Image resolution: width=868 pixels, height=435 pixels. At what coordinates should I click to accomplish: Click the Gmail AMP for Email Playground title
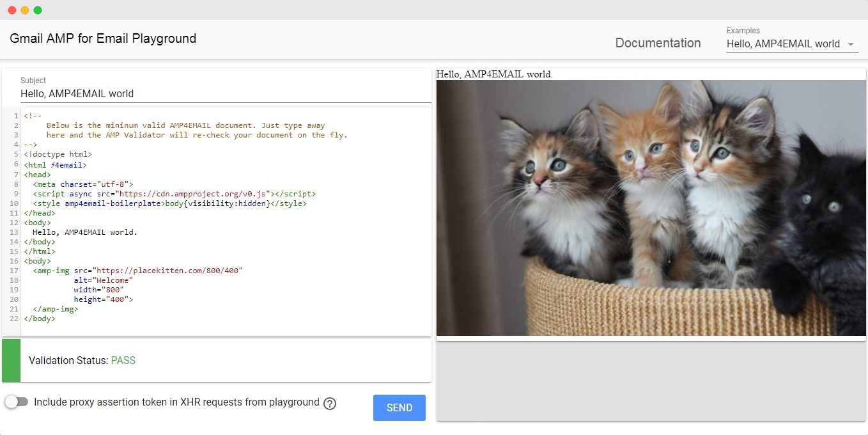pyautogui.click(x=102, y=38)
